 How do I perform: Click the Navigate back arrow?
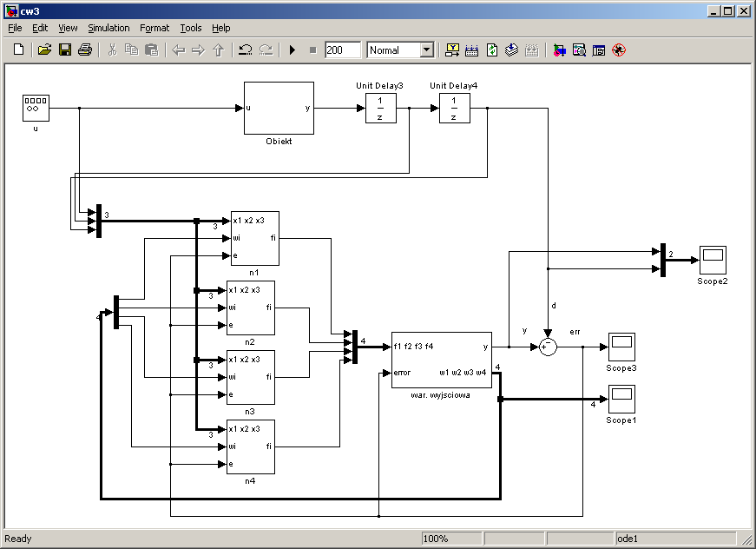[x=179, y=50]
